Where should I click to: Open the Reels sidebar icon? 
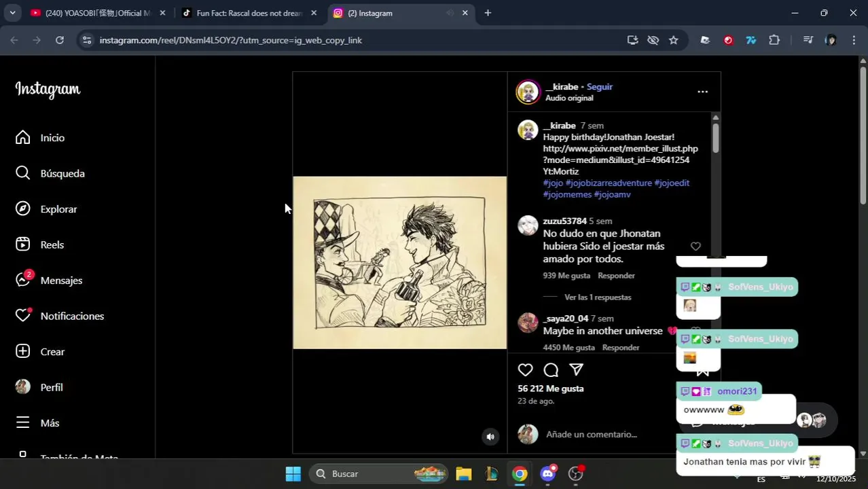pos(23,244)
